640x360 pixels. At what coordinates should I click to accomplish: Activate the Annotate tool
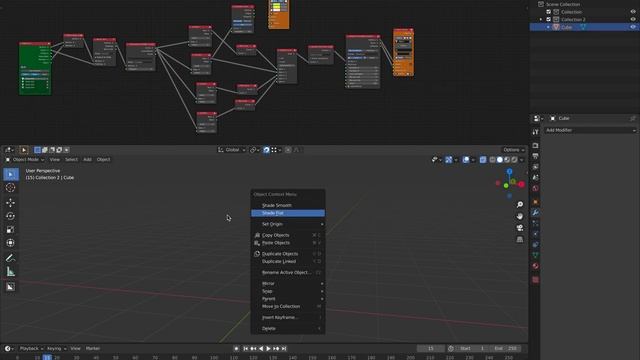(x=11, y=258)
